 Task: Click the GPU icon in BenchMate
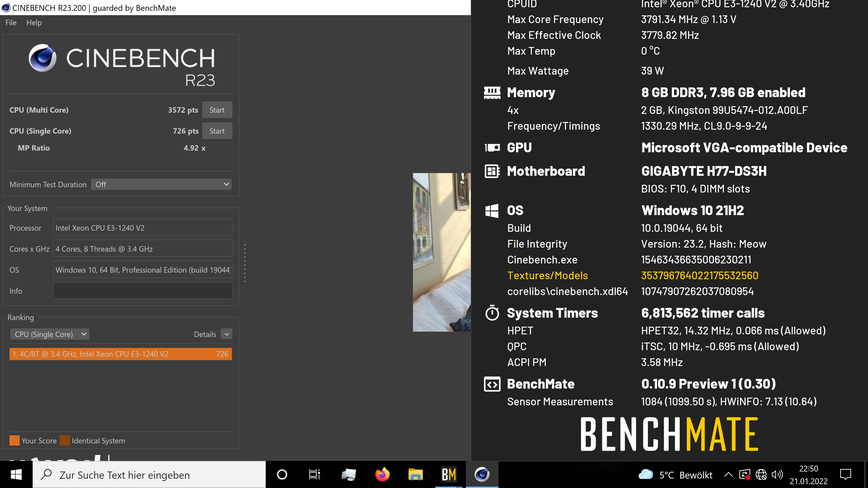pos(492,148)
